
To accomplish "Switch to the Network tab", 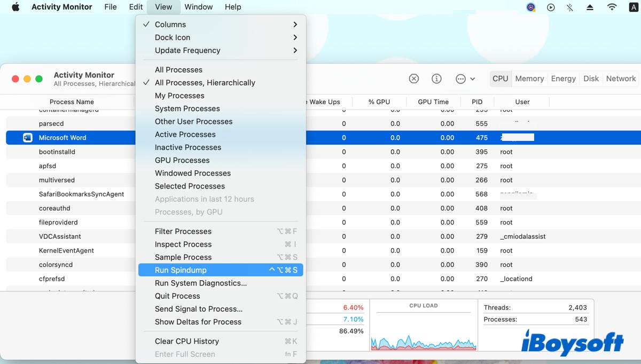I will pos(621,78).
